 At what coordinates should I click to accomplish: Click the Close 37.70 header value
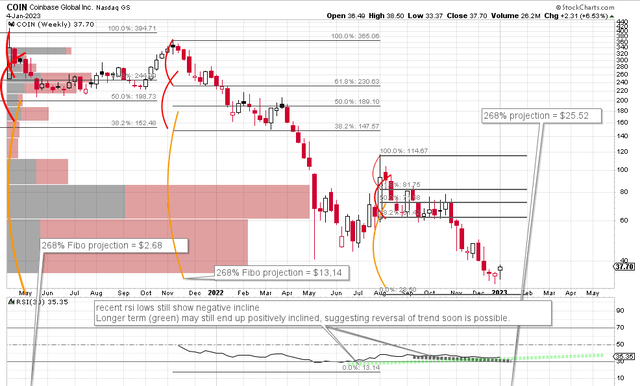[x=467, y=16]
